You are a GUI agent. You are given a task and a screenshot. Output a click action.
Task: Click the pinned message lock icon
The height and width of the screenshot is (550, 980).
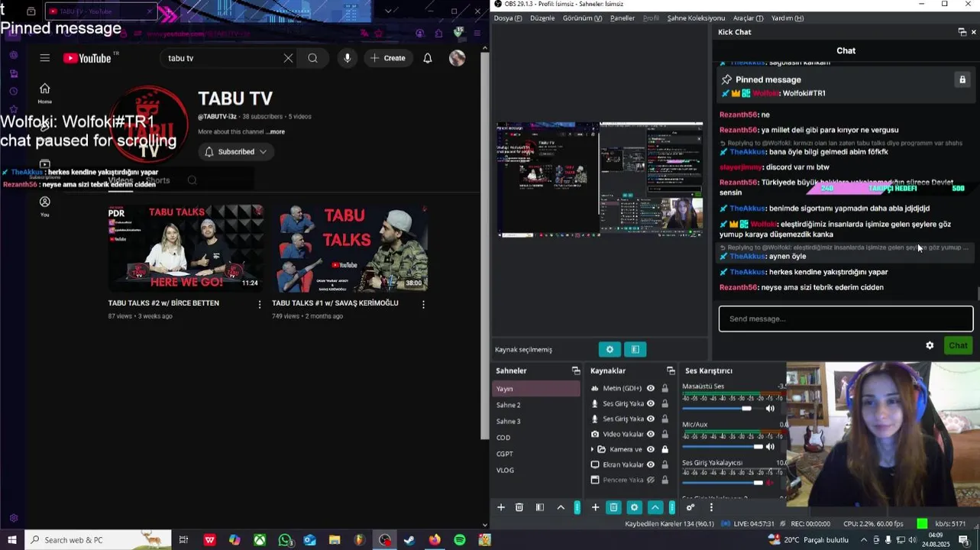coord(962,79)
